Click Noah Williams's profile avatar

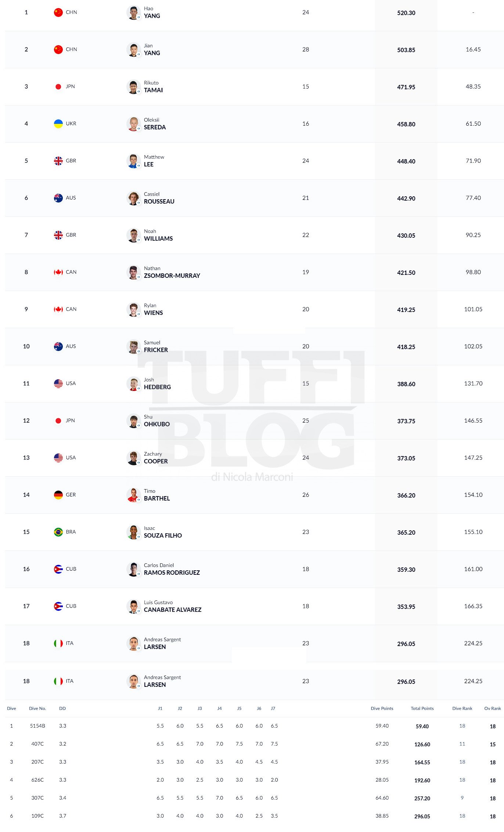(133, 235)
